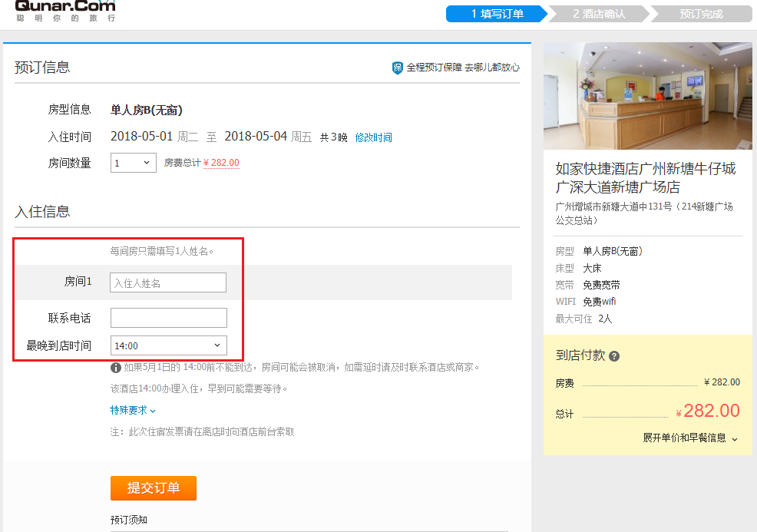Click the blue shield 全程预订保障 icon
The image size is (757, 532).
(x=398, y=68)
